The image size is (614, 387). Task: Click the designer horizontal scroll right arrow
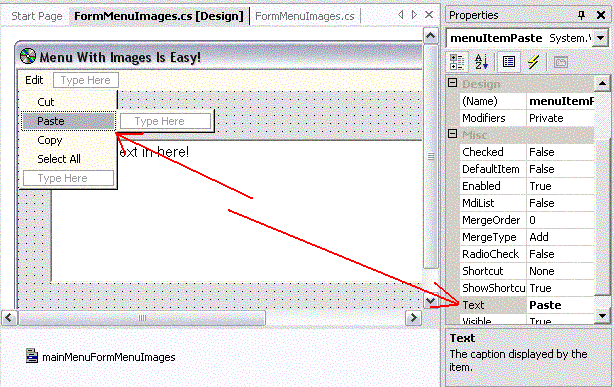click(414, 318)
